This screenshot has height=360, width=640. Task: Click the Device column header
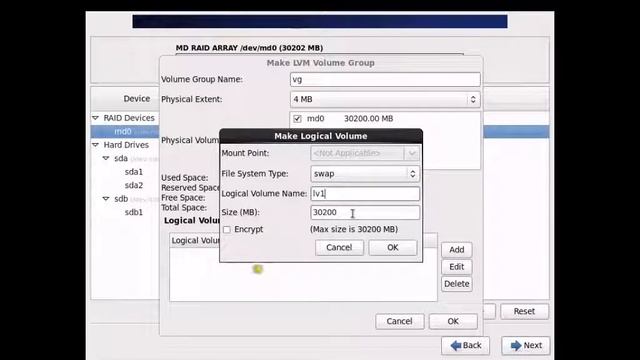coord(137,99)
